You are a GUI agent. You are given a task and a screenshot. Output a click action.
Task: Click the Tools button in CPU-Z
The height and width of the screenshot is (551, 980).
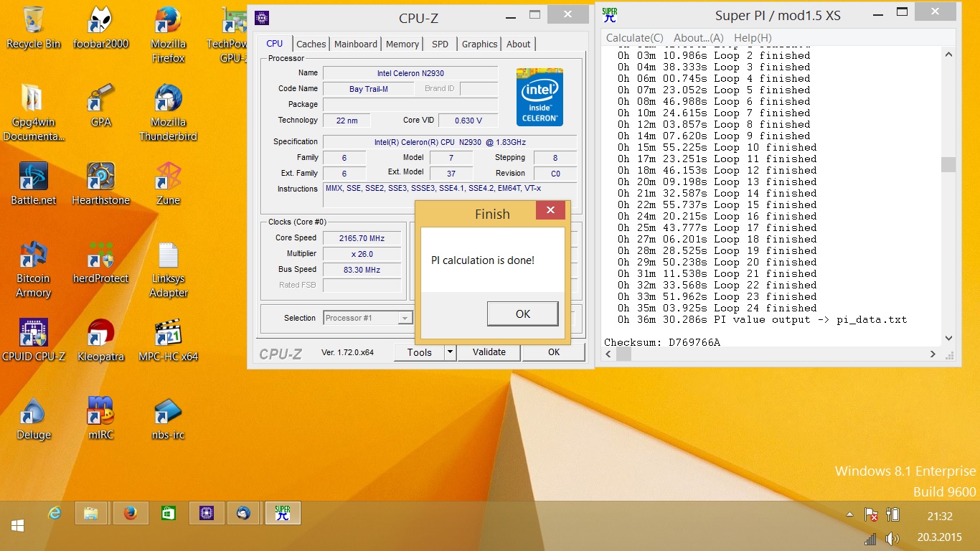[419, 352]
